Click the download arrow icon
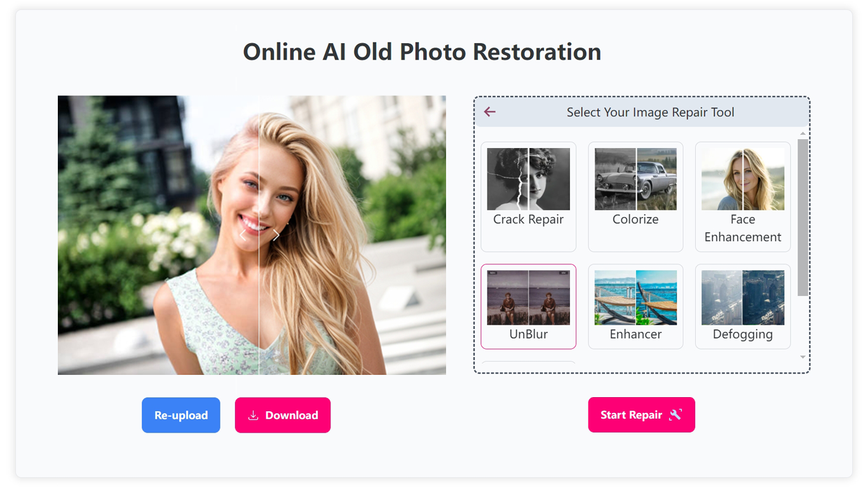 point(253,416)
